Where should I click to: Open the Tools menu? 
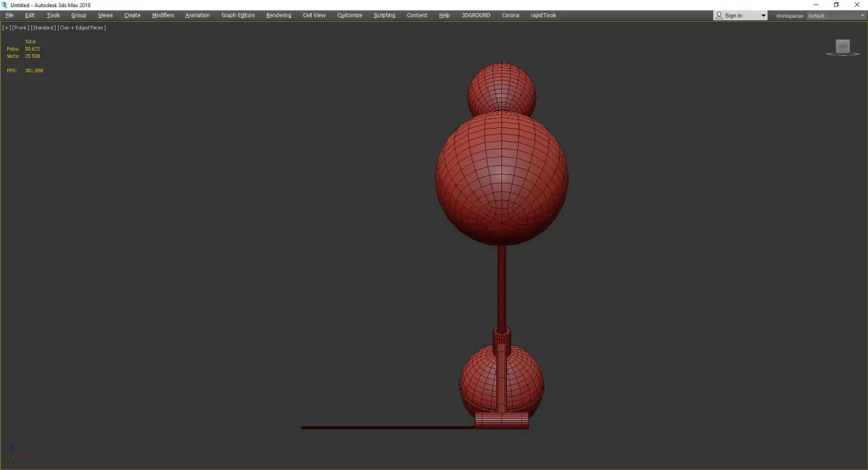[x=54, y=15]
